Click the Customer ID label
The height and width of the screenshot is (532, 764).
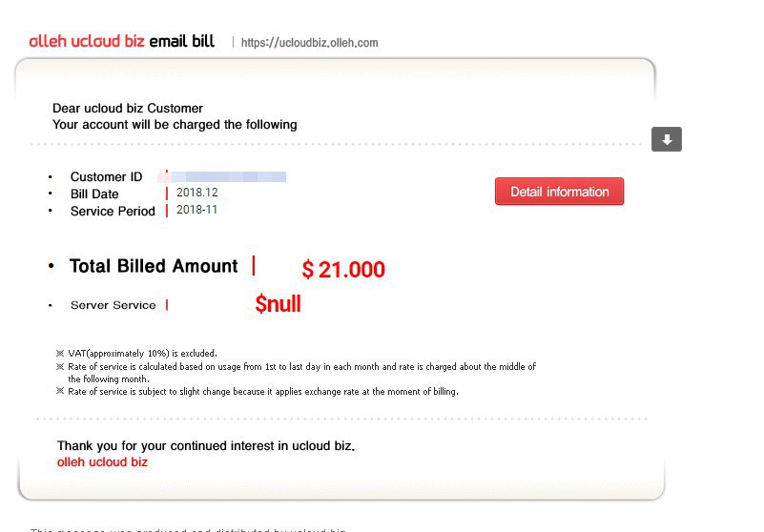click(x=106, y=176)
